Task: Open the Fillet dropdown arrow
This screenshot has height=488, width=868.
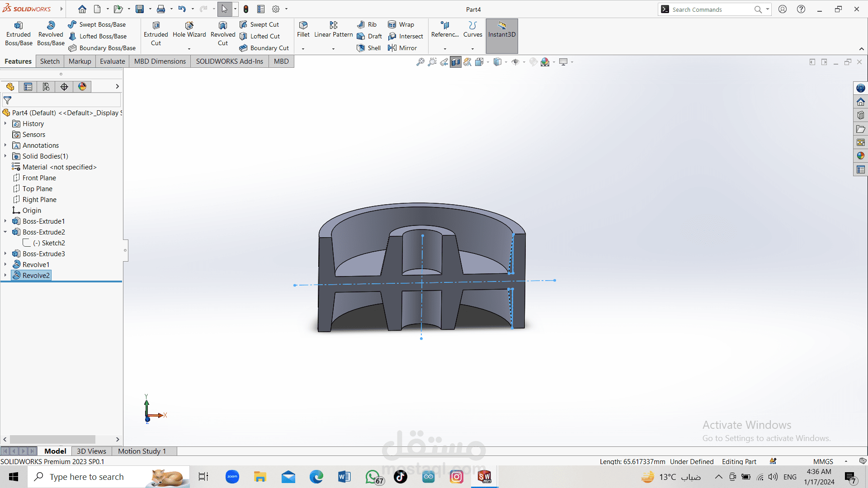Action: pyautogui.click(x=303, y=49)
